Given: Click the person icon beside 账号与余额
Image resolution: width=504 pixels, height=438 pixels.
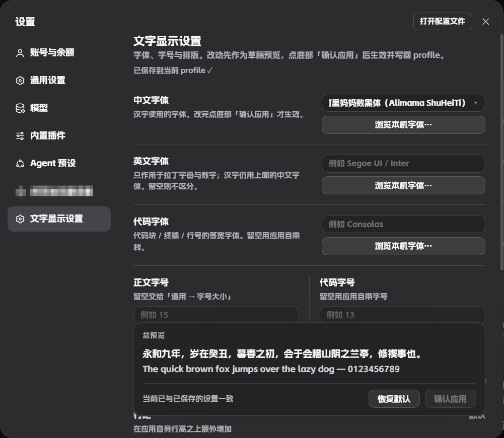Looking at the screenshot, I should (20, 53).
